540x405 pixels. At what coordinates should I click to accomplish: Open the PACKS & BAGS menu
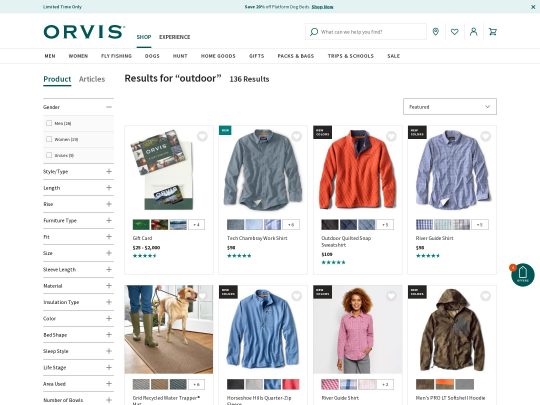coord(296,56)
